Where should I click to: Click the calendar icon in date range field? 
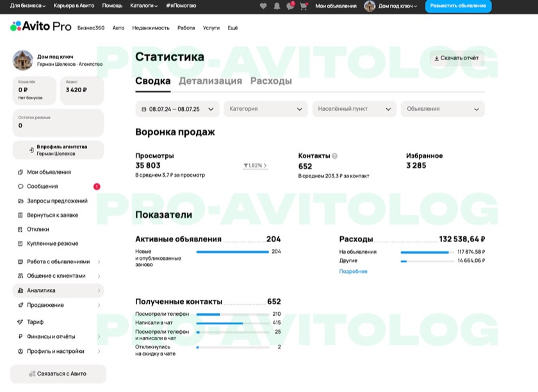click(x=143, y=109)
